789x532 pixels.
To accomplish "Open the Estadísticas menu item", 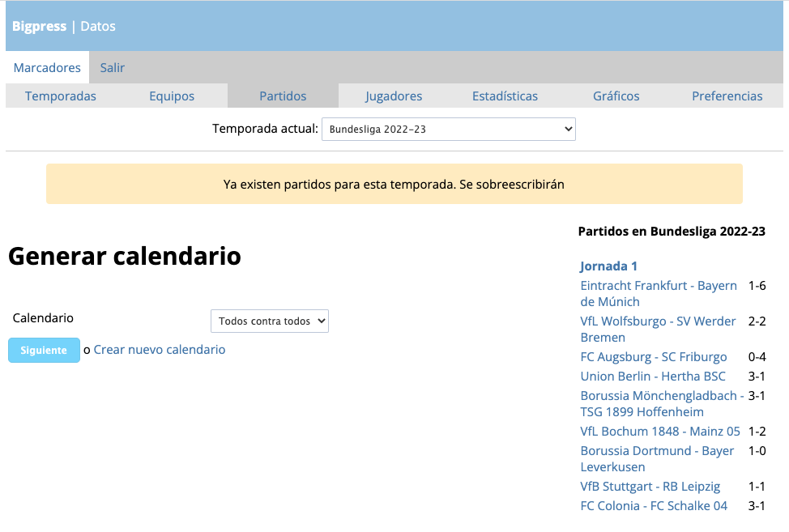I will coord(505,96).
